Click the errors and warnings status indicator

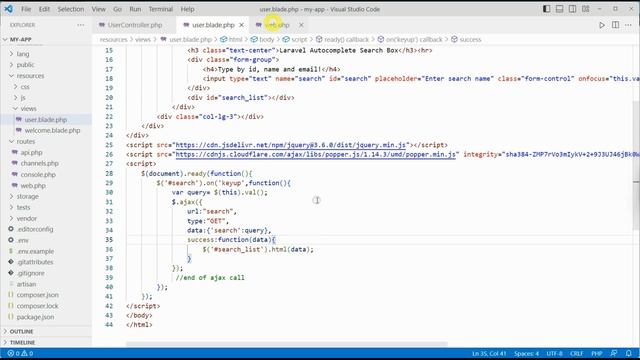[x=20, y=353]
